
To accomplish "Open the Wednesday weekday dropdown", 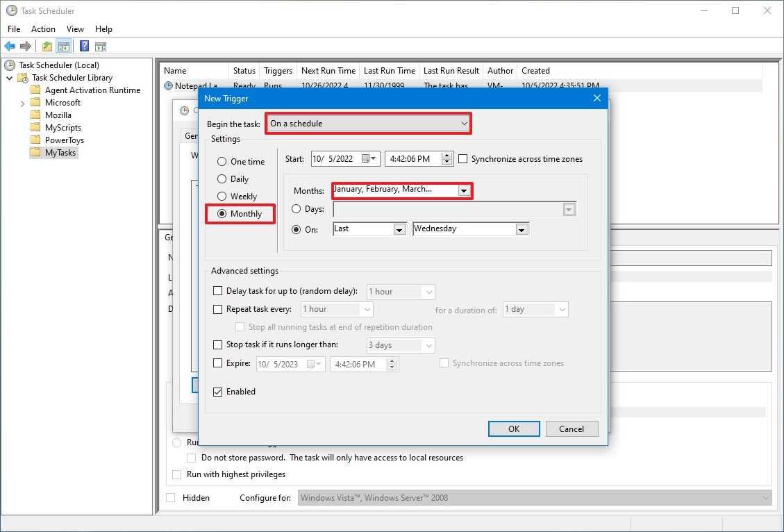I will 522,229.
